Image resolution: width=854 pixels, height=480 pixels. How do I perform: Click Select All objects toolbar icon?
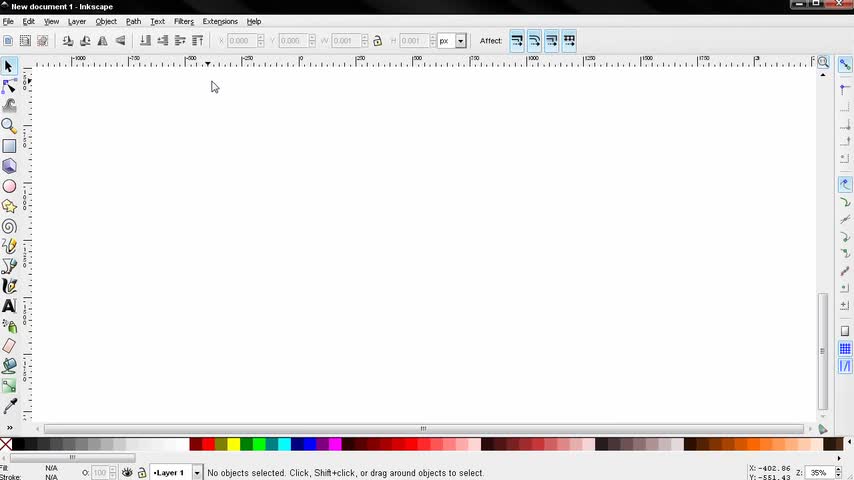(8, 41)
